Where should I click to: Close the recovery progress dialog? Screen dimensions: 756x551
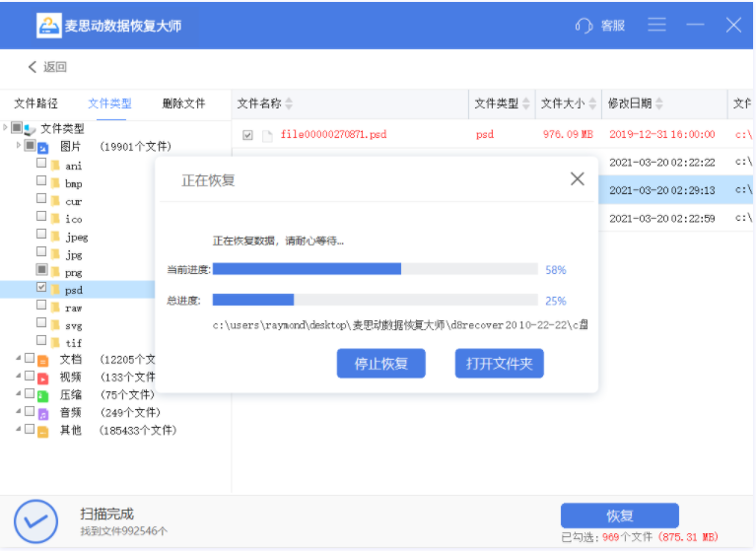click(578, 178)
